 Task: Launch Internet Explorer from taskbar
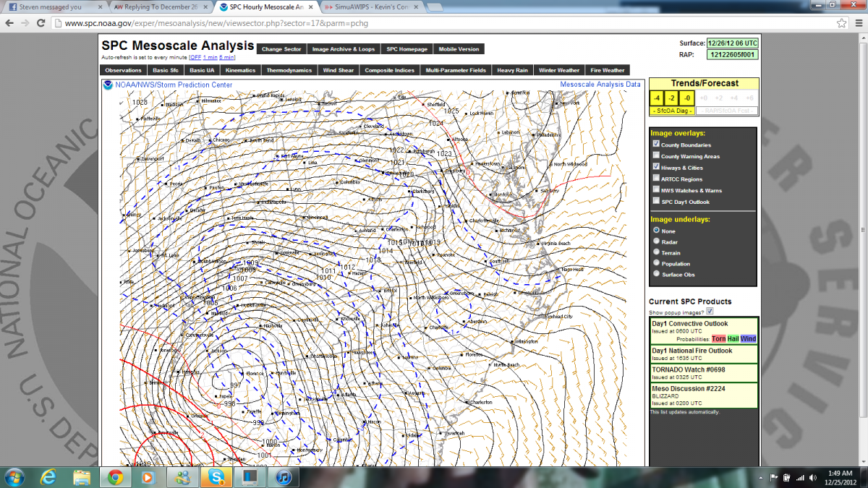coord(49,478)
